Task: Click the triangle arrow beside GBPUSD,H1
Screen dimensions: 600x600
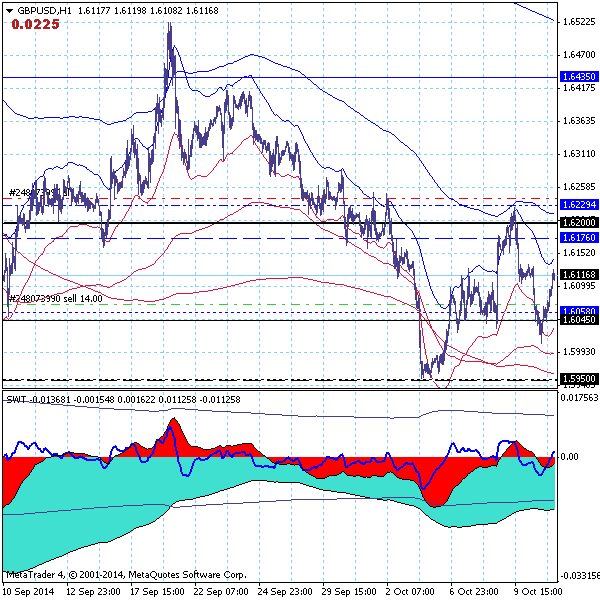Action: pyautogui.click(x=9, y=10)
